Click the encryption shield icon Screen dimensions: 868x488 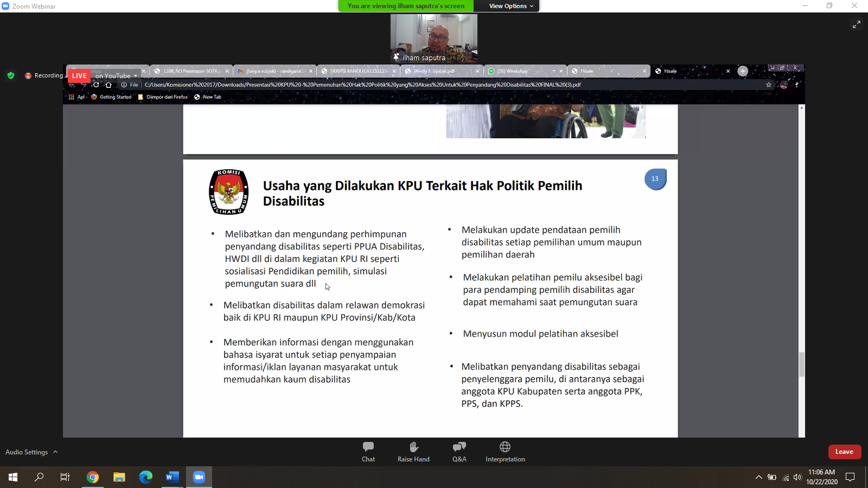coord(11,75)
